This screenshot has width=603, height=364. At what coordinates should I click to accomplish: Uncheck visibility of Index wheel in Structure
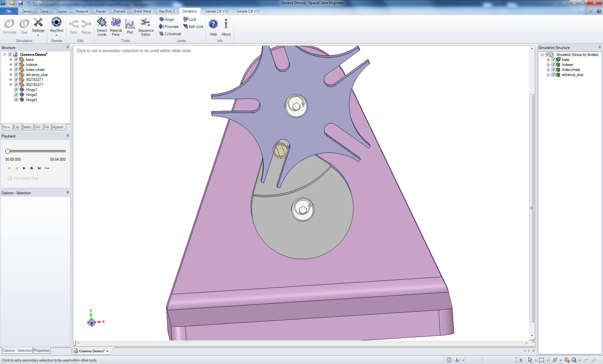[x=16, y=69]
